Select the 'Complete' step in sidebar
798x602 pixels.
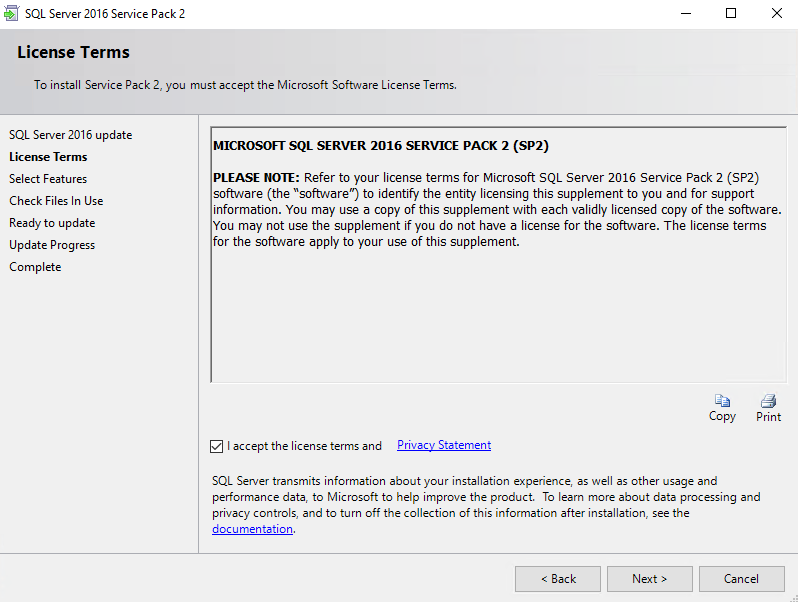point(35,267)
